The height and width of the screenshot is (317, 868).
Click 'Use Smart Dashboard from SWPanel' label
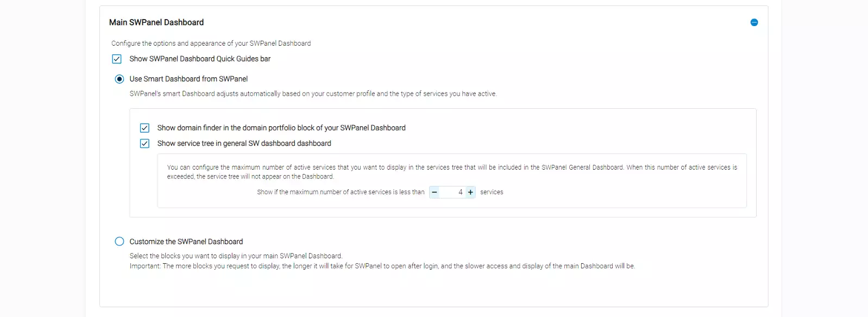[188, 79]
